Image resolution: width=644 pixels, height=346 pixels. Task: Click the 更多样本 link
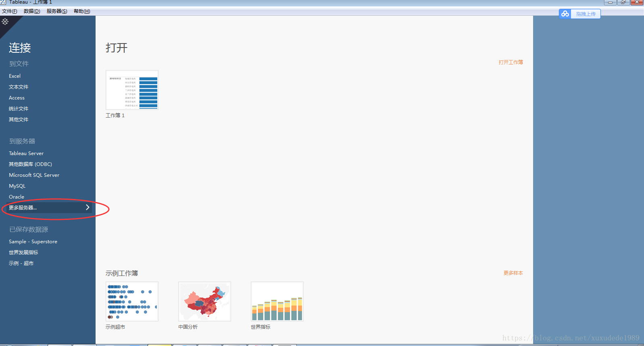(513, 273)
